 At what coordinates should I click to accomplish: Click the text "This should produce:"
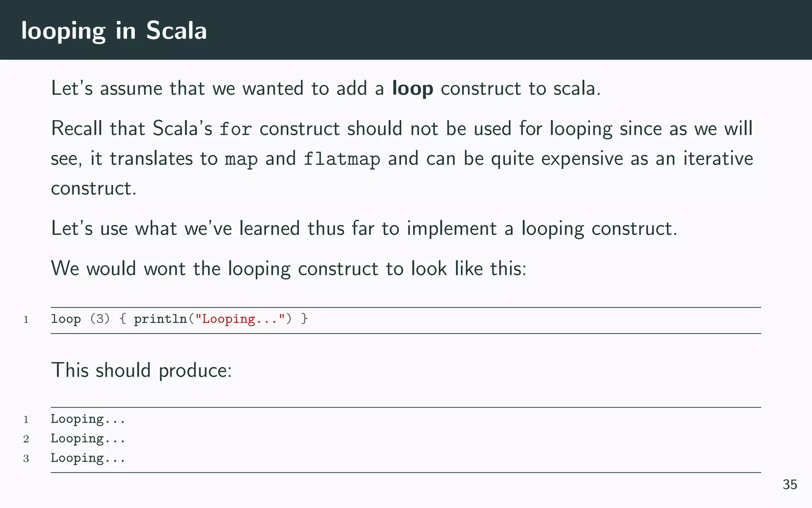point(141,370)
